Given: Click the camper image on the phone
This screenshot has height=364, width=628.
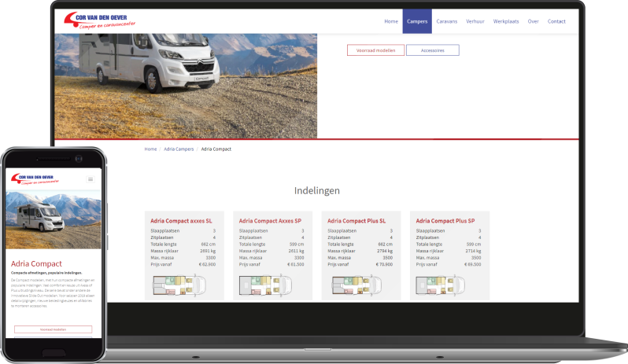Looking at the screenshot, I should [x=54, y=219].
